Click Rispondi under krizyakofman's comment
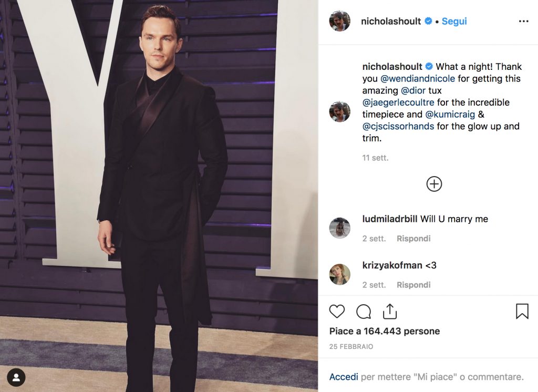The image size is (538, 392). (x=413, y=284)
